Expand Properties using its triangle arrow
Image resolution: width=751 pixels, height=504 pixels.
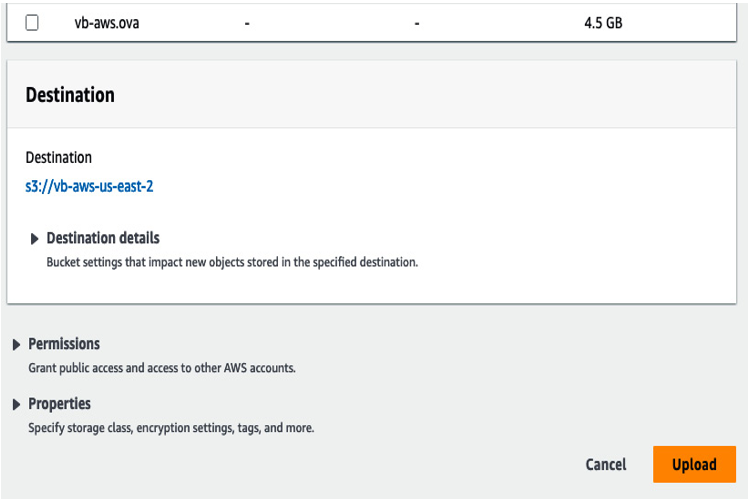coord(16,405)
